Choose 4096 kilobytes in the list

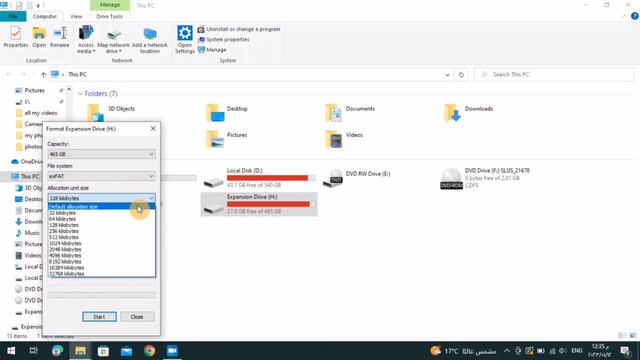click(101, 256)
